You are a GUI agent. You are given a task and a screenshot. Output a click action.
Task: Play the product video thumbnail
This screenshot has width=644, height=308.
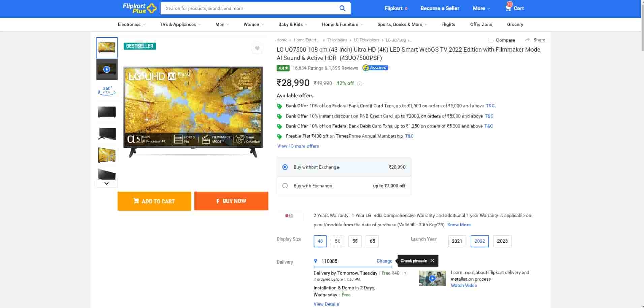(x=107, y=69)
